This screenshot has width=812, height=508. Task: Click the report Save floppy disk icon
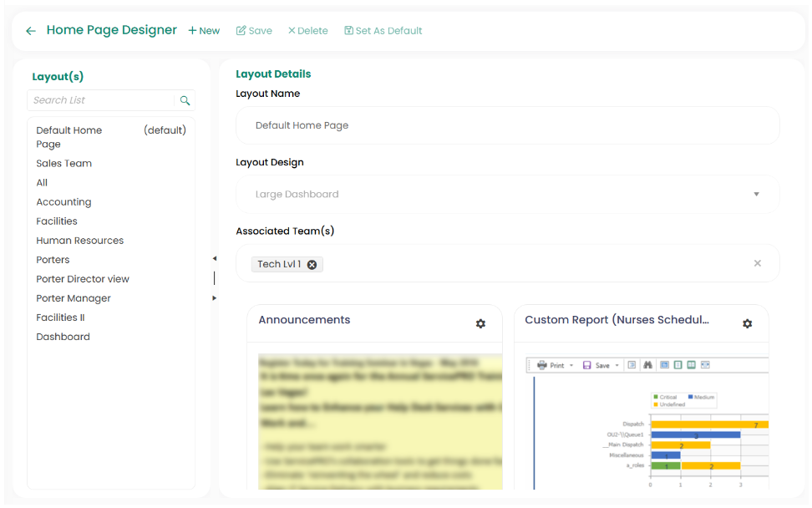[586, 365]
